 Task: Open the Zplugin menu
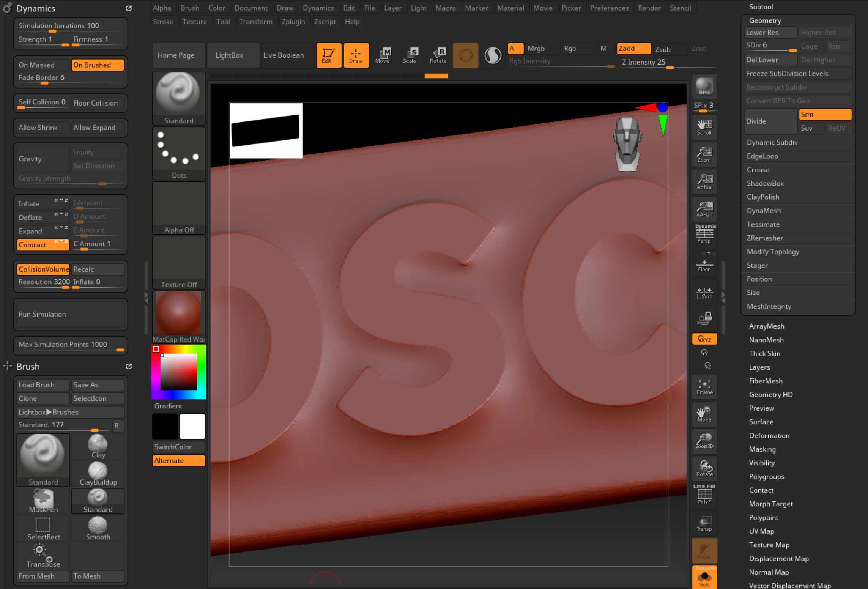pyautogui.click(x=293, y=22)
